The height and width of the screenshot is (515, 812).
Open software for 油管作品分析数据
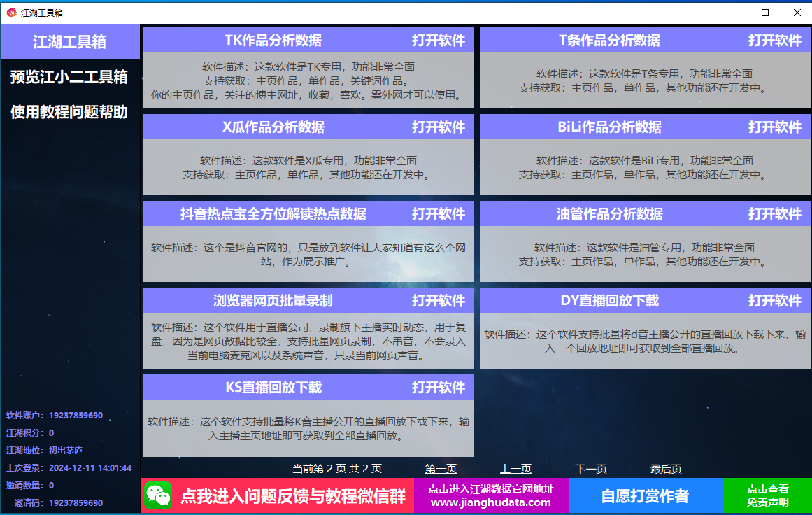[x=774, y=214]
